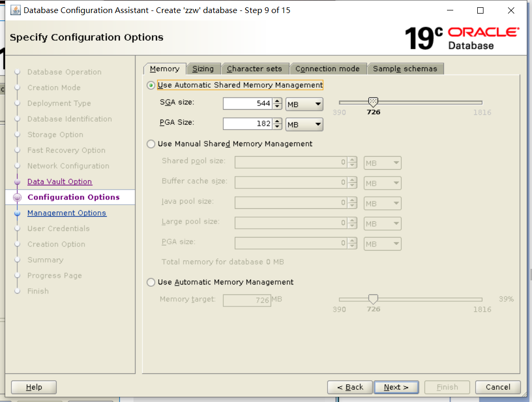Click the PGA Size input field
This screenshot has height=402, width=532.
pos(247,124)
